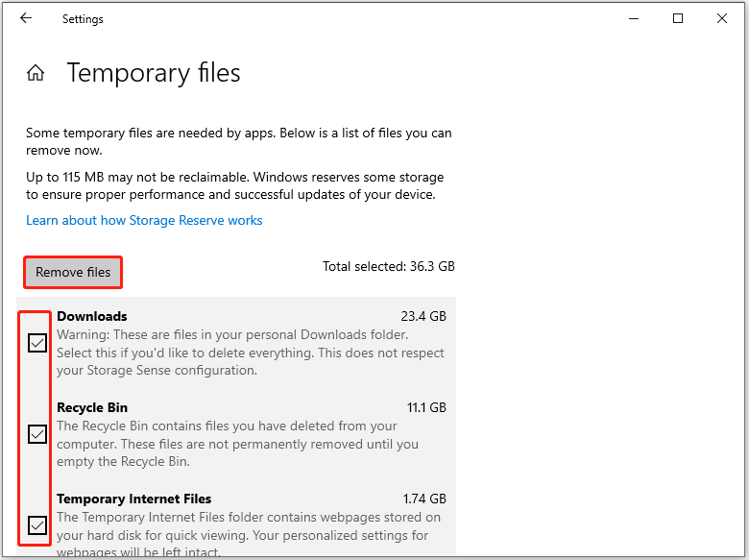
Task: Click the 1.74 GB Internet Files size
Action: (x=424, y=499)
